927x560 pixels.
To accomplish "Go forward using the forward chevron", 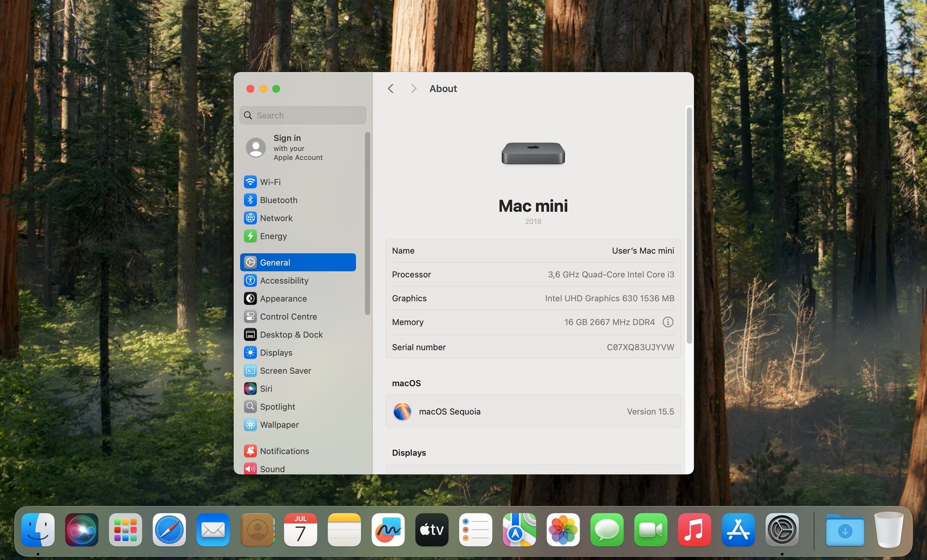I will coord(413,89).
